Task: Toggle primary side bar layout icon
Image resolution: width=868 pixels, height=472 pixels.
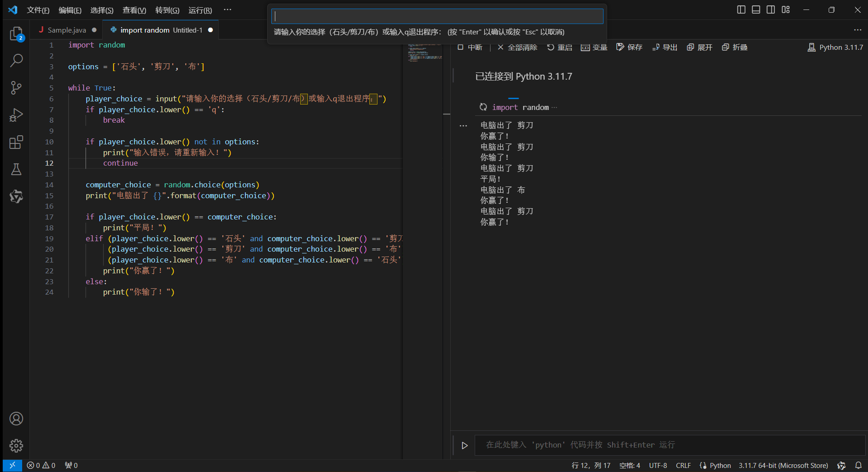Action: [741, 10]
